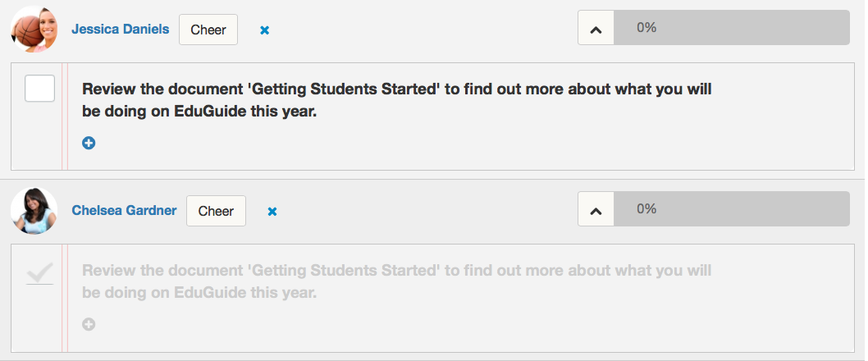Remove Jessica Daniels with the blue x icon
The width and height of the screenshot is (868, 361).
click(x=265, y=30)
